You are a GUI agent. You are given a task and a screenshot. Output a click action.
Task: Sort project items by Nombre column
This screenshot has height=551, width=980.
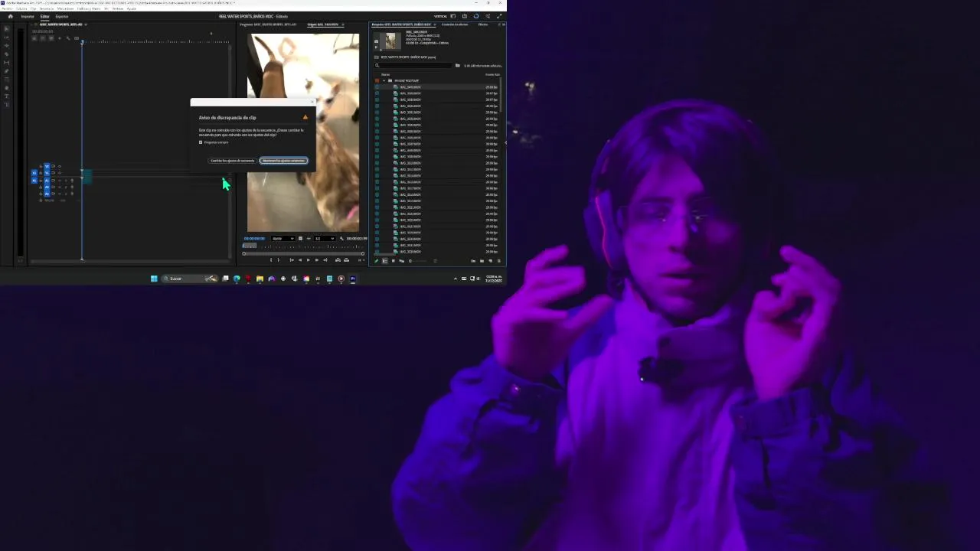coord(385,74)
